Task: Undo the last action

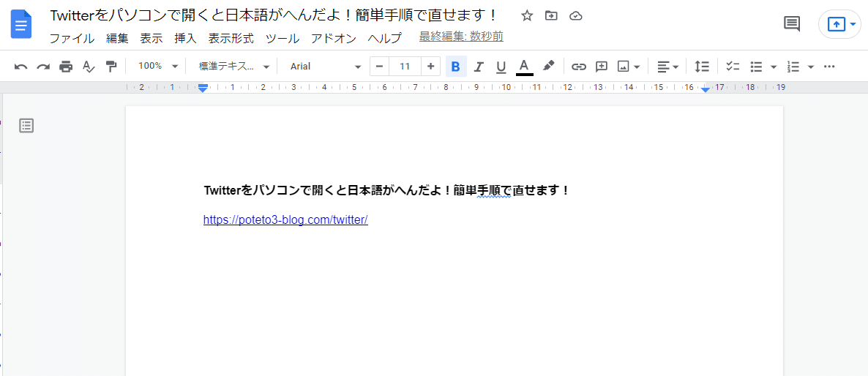Action: (x=21, y=67)
